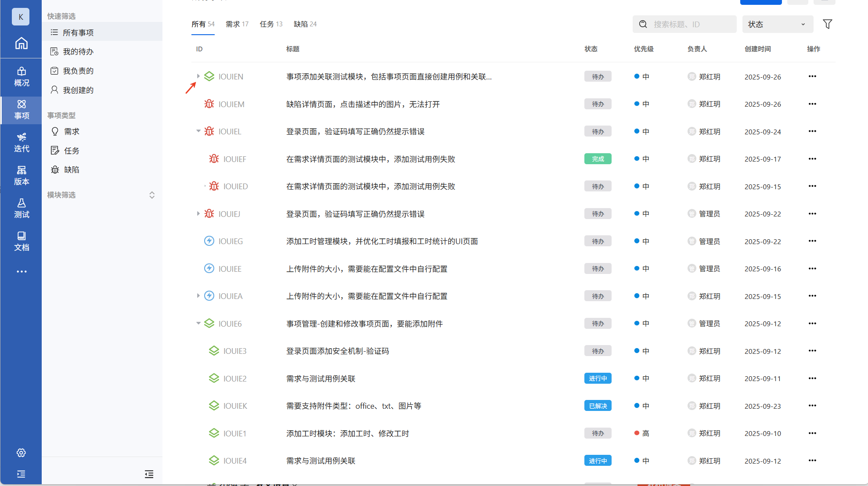Open 迭代 iterations in left sidebar

[21, 142]
